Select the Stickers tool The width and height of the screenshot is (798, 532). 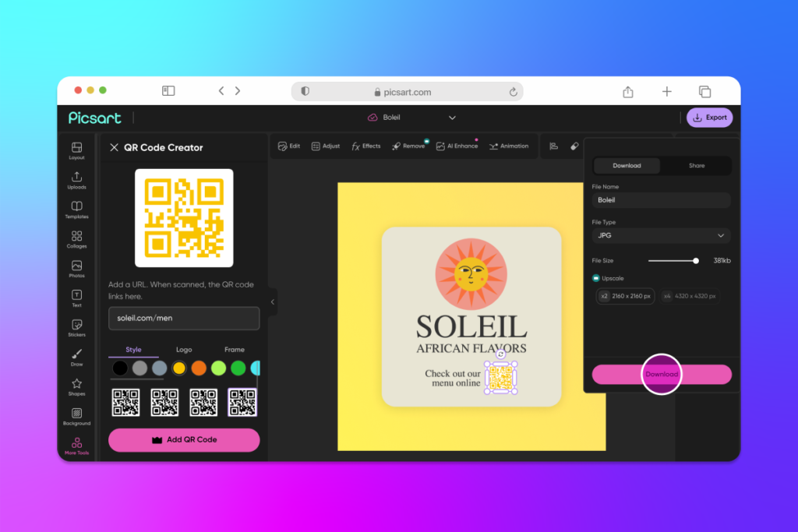(x=76, y=328)
